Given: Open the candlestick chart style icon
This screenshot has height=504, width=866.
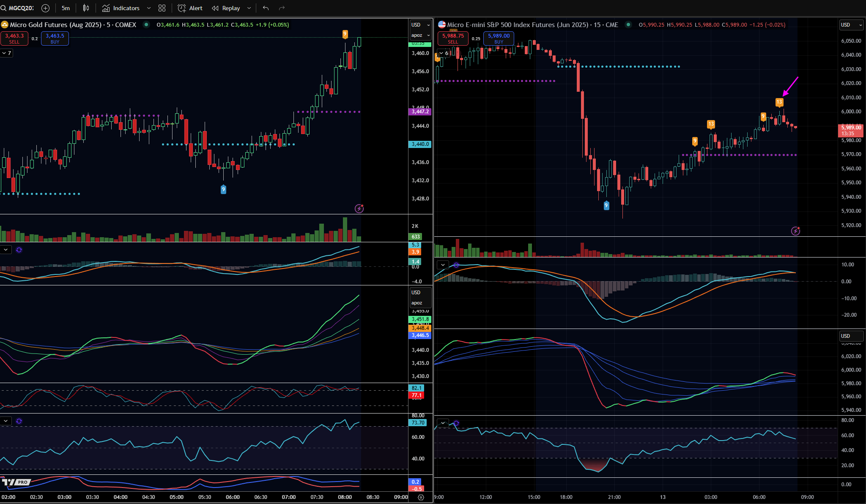Looking at the screenshot, I should tap(86, 8).
